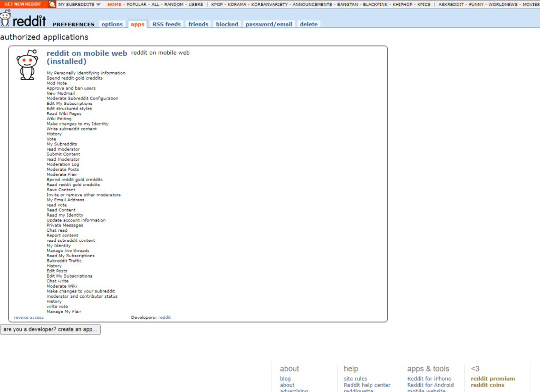The height and width of the screenshot is (392, 540).
Task: Click the "Read Wiki Pages" permission
Action: (x=64, y=114)
